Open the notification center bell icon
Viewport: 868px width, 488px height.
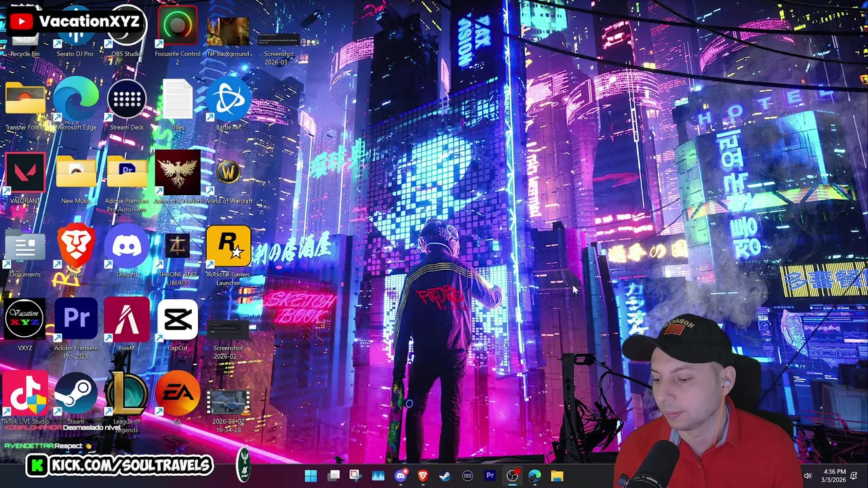point(854,476)
